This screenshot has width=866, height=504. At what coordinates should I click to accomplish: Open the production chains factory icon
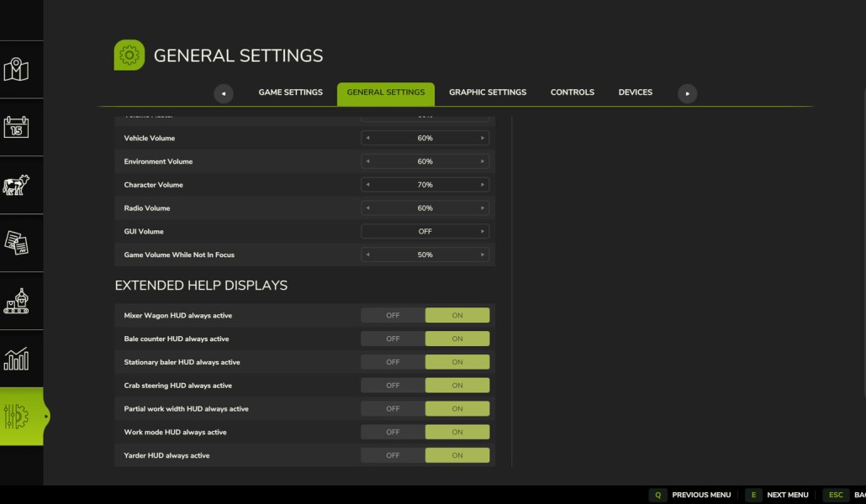tap(16, 301)
